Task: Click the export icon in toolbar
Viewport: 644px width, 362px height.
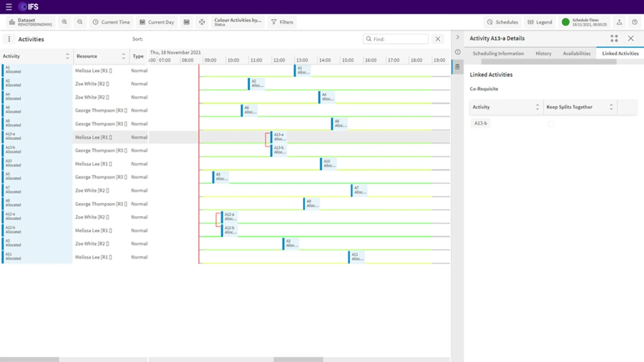Action: [619, 22]
